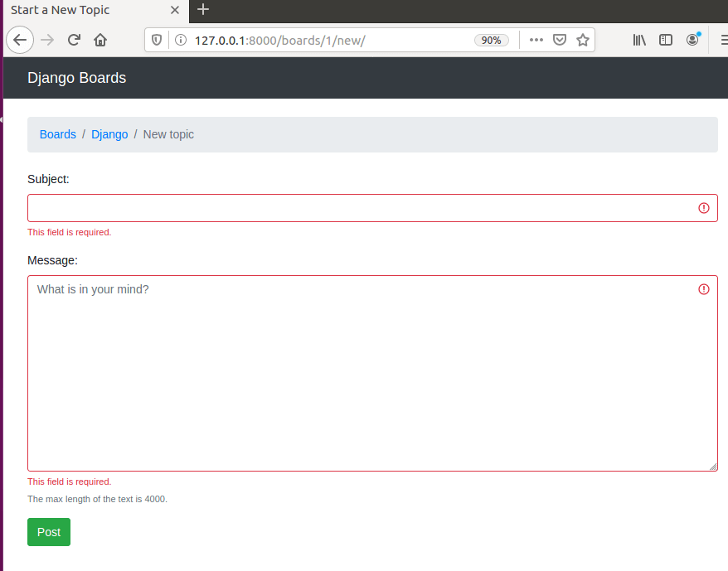Open page actions three-dots menu
Screen dimensions: 728x571
(536, 41)
